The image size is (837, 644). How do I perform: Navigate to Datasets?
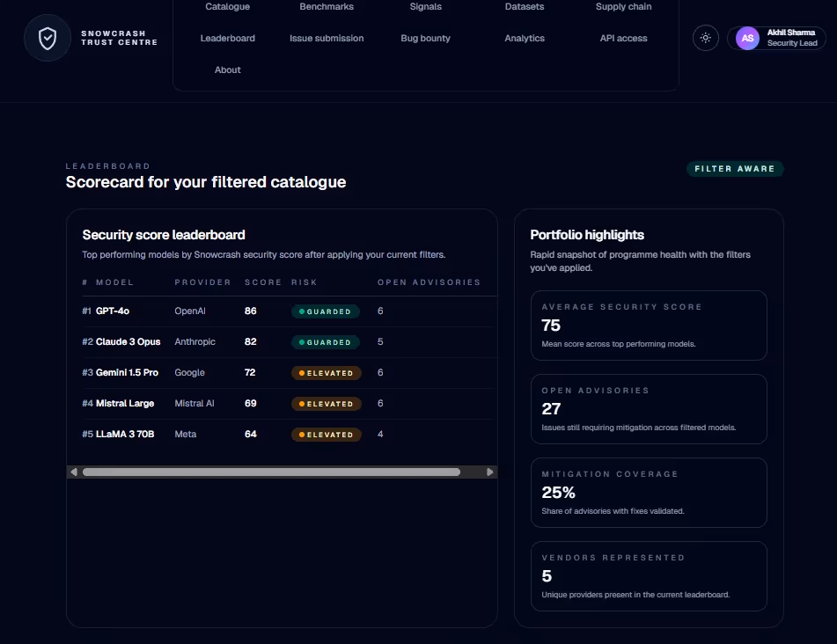tap(525, 7)
